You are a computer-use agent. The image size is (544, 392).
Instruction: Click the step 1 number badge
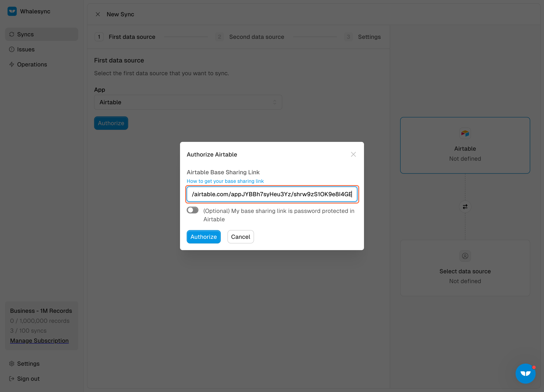(99, 37)
